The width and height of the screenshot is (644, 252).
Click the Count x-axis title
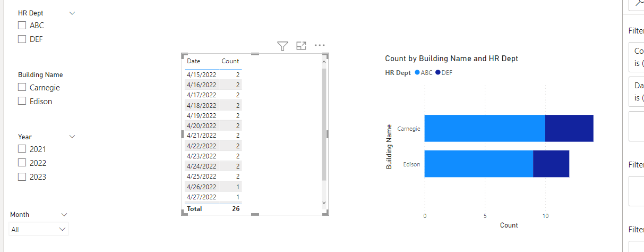(x=509, y=225)
